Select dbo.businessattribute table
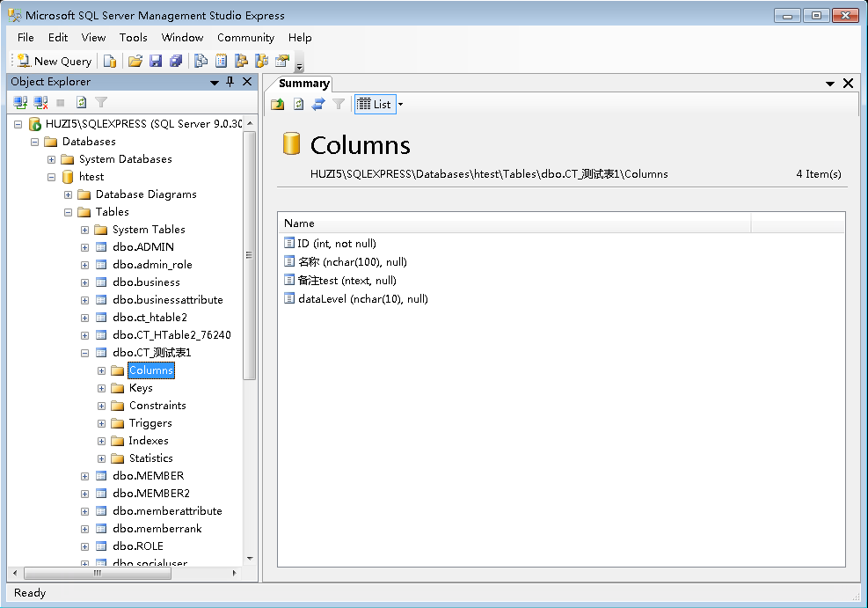Screen dimensions: 868x608 coord(168,300)
